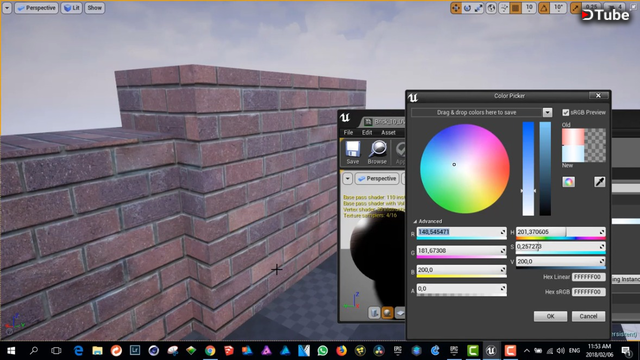Image resolution: width=640 pixels, height=360 pixels.
Task: Click the Browse magnifier icon
Action: pyautogui.click(x=377, y=152)
